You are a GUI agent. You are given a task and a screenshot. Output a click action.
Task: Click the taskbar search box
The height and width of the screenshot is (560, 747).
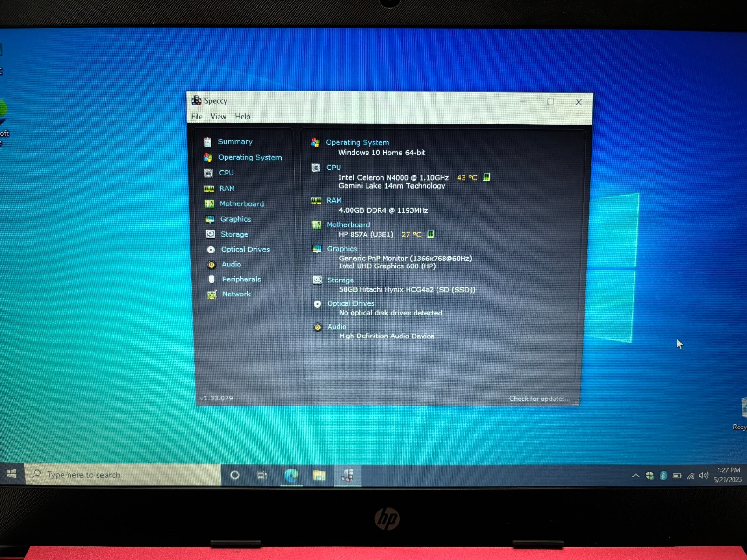123,475
